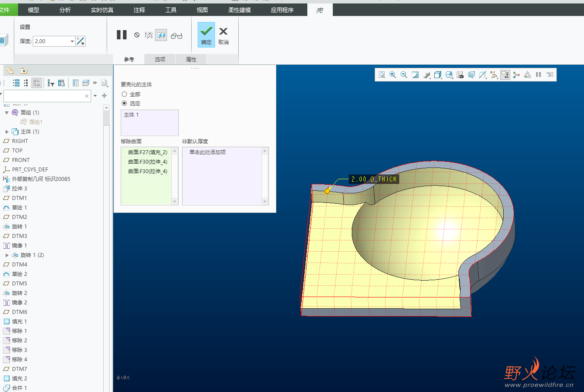Click the model tree scroll-up arrow
584x392 pixels.
click(106, 107)
